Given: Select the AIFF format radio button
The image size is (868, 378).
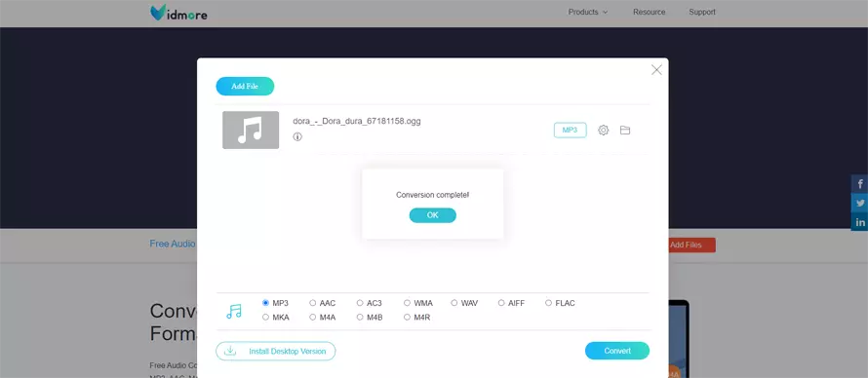Looking at the screenshot, I should 501,303.
